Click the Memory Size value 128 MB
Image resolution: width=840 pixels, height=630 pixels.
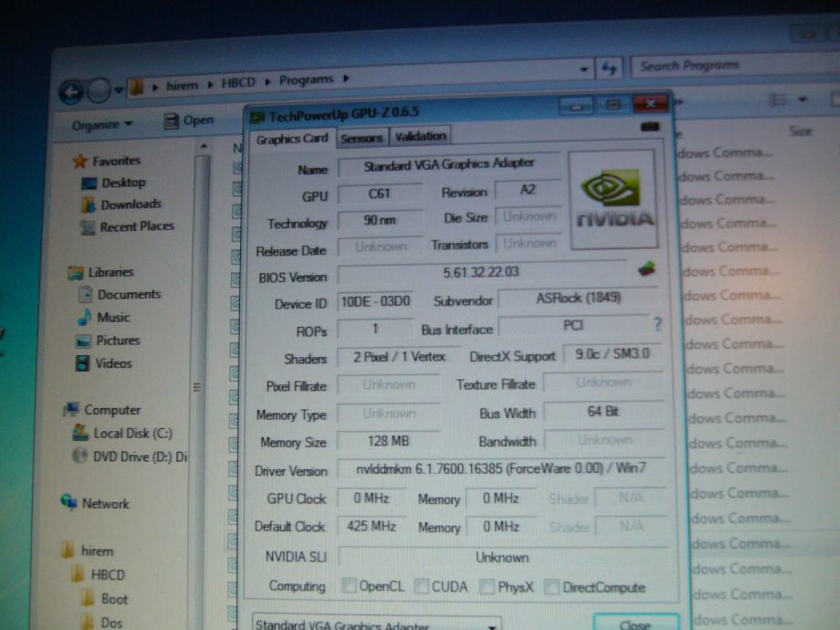click(388, 441)
